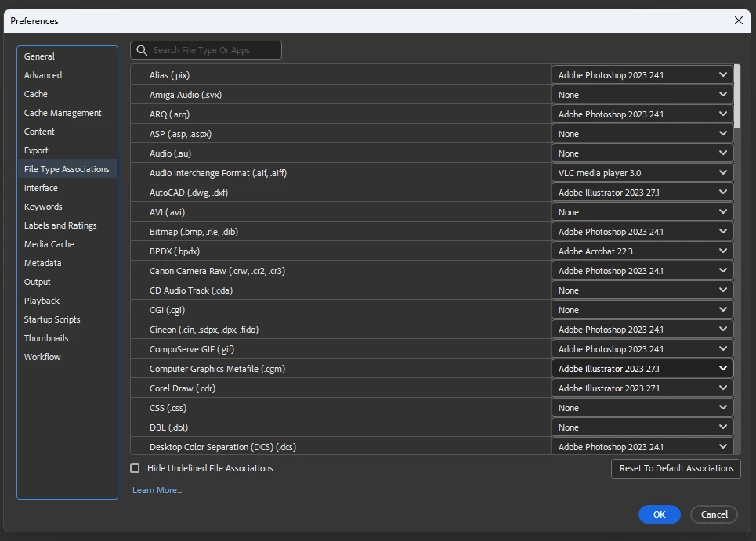Image resolution: width=756 pixels, height=541 pixels.
Task: Open the Cineon application dropdown
Action: 642,330
